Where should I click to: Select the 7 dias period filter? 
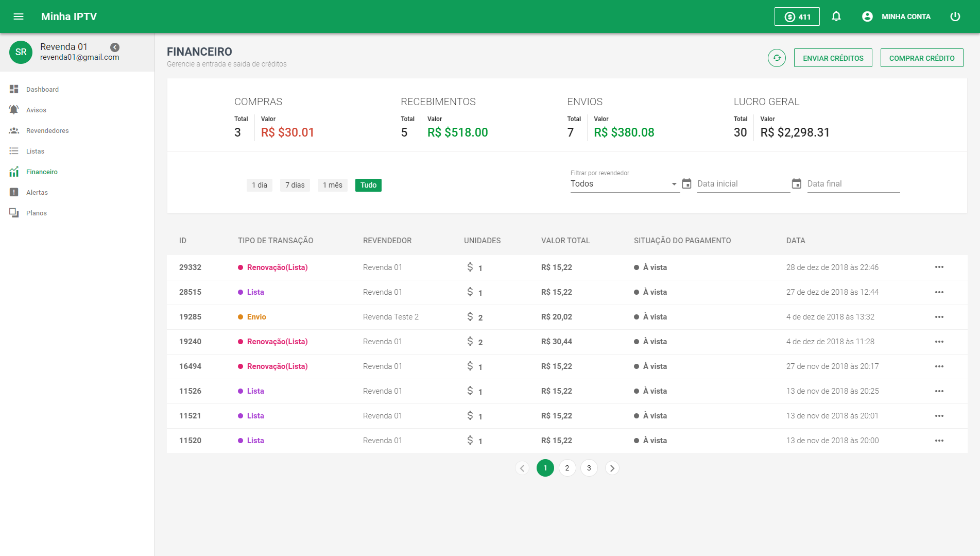click(295, 185)
